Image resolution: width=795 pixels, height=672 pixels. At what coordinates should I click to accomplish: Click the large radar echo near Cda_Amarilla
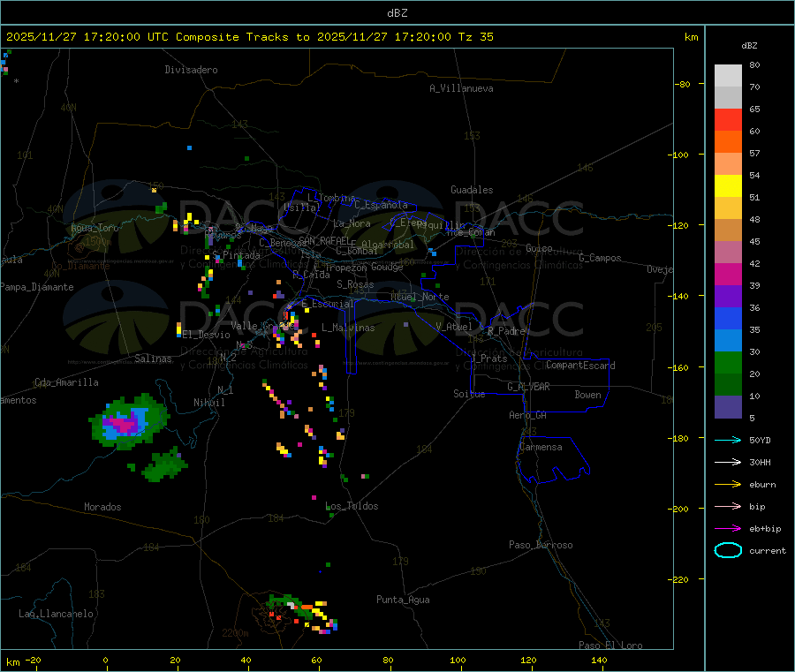click(x=129, y=421)
